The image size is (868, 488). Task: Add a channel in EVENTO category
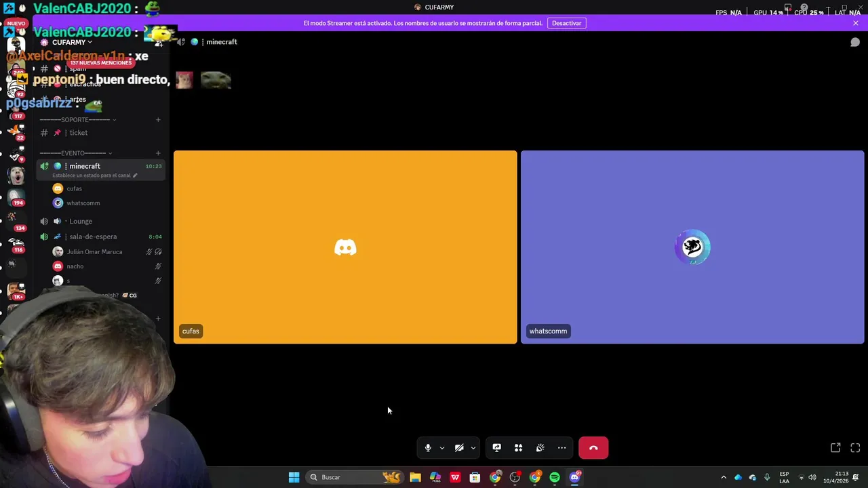[158, 153]
